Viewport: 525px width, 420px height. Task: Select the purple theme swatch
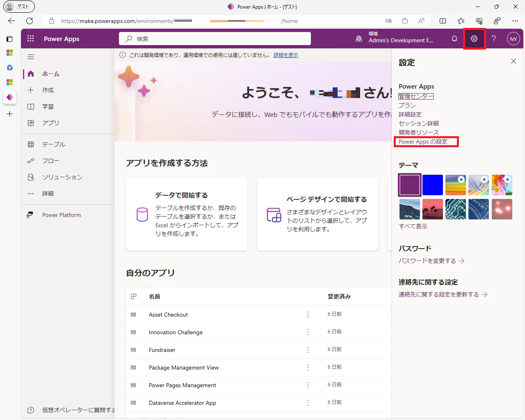point(410,185)
